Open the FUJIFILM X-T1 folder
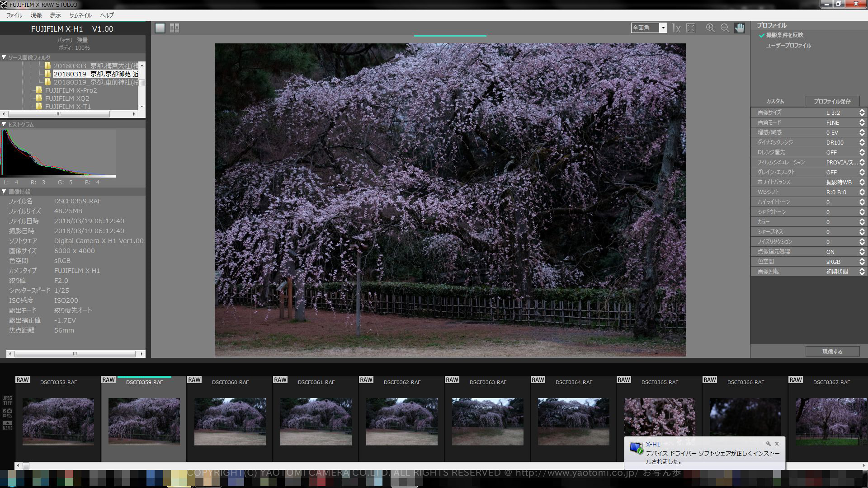Viewport: 868px width, 488px height. pos(68,107)
